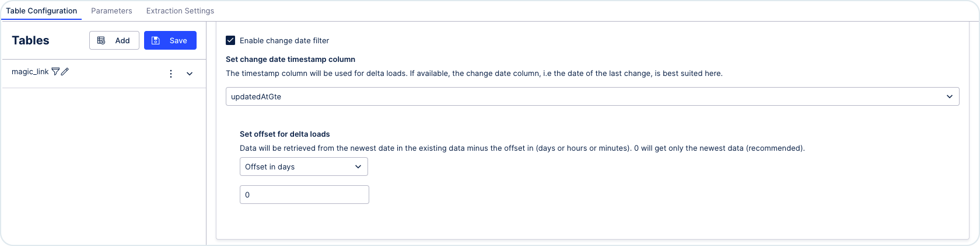Click the Tables heading in sidebar

pos(30,40)
